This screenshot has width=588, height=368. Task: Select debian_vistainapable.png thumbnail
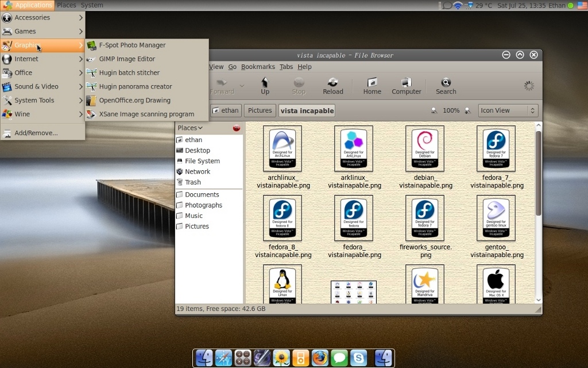(425, 149)
